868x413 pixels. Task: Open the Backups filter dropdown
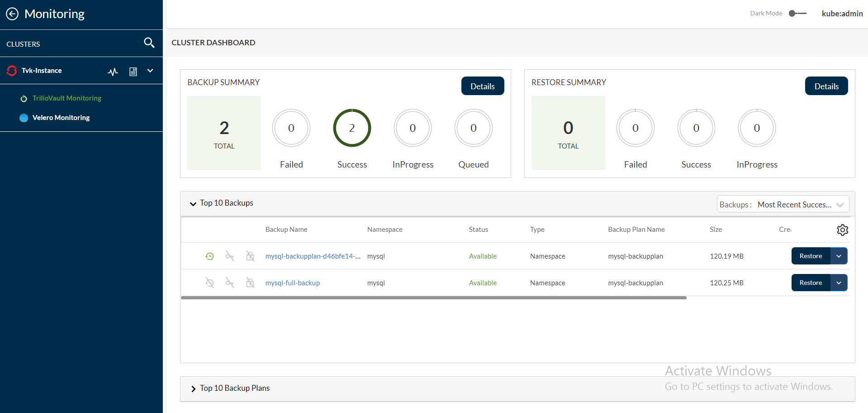[783, 205]
